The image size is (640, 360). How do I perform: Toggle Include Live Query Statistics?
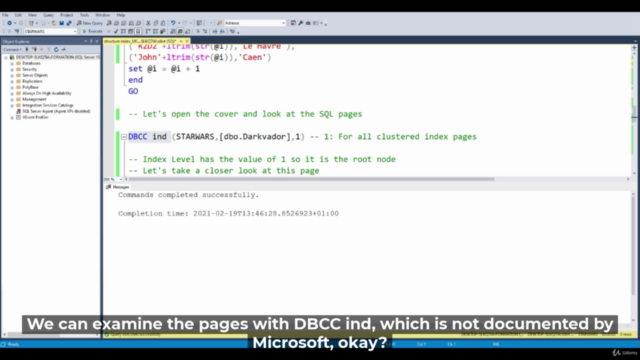156,31
